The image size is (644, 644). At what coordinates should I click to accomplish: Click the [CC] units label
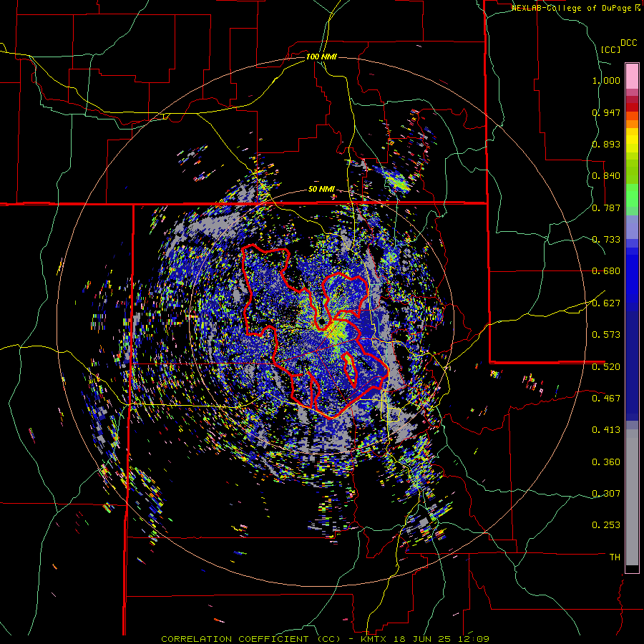pos(611,49)
